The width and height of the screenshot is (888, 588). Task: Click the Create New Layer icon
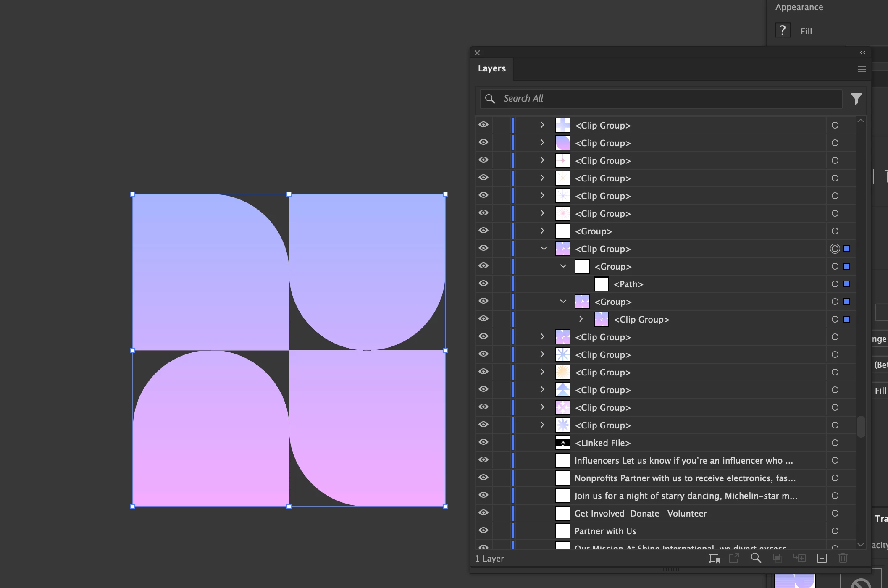[x=822, y=558]
